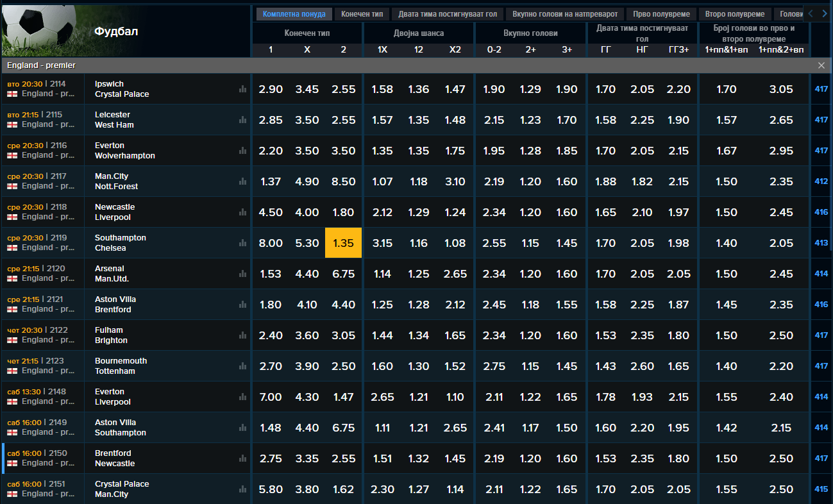Select home win odds 2.90 for Ipswich

point(271,89)
